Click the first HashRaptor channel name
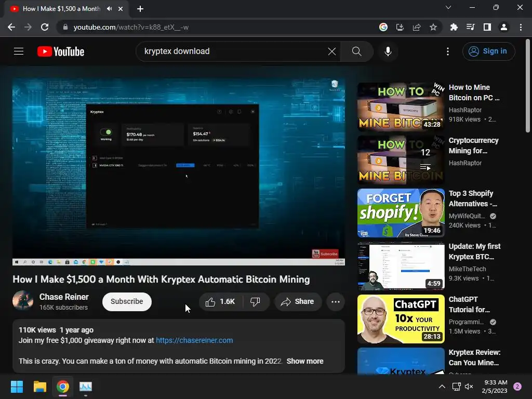Viewport: 532px width, 399px height. click(x=465, y=110)
